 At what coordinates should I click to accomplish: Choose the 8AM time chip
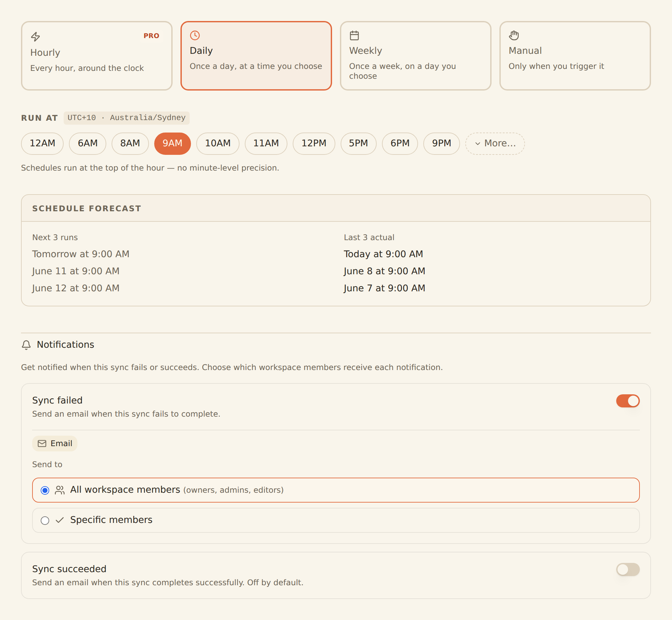[130, 144]
